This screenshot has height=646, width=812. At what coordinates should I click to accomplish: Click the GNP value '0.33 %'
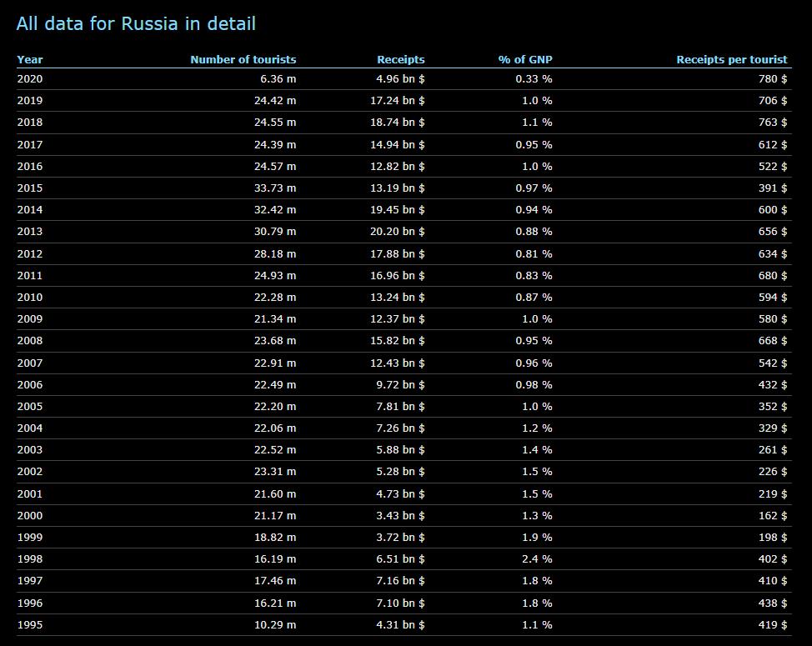534,78
